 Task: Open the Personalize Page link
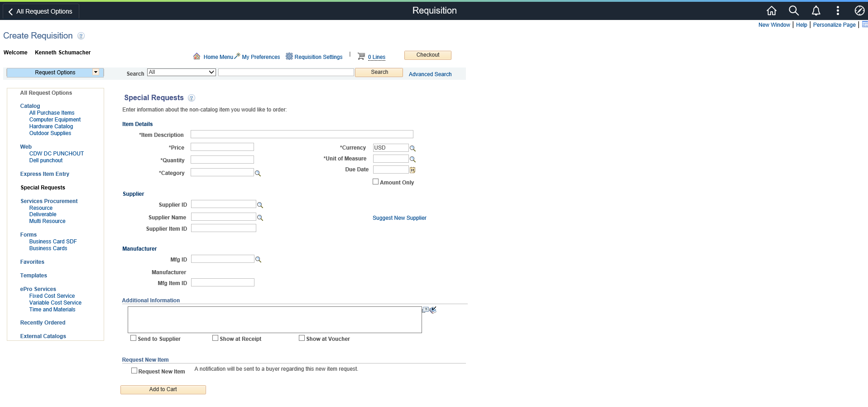834,25
